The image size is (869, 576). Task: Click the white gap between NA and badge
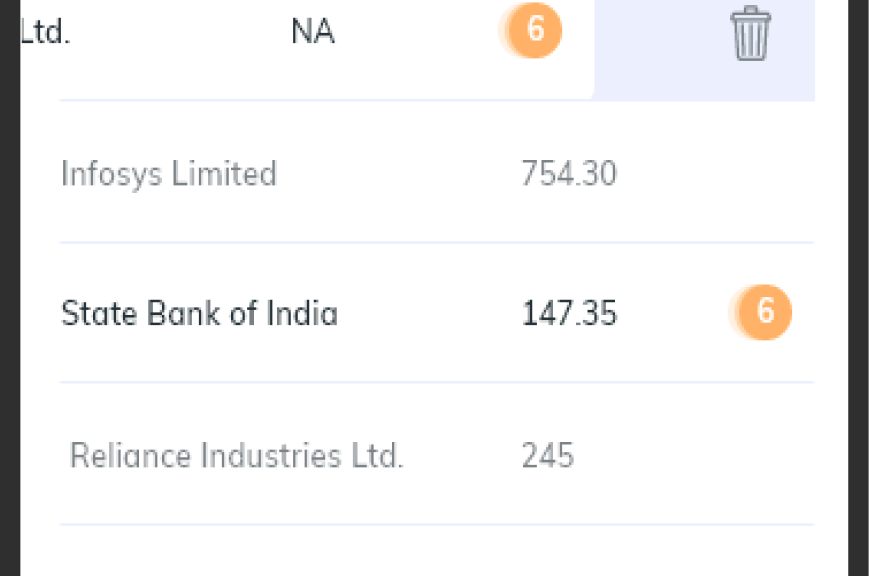(418, 31)
